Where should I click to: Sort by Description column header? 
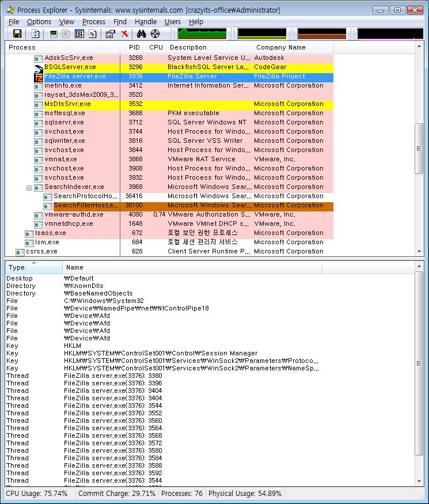(209, 48)
